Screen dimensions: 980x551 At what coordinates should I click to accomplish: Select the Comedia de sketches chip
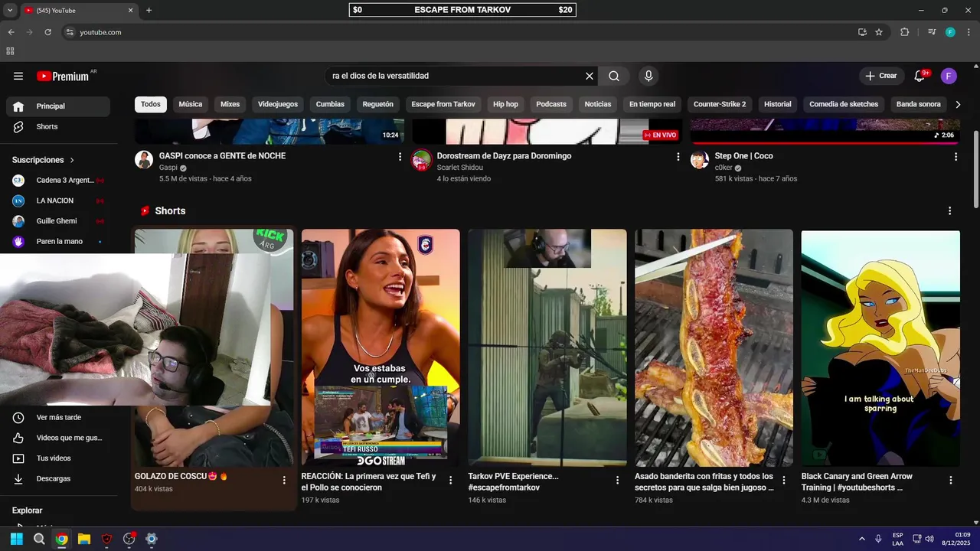[x=844, y=104]
